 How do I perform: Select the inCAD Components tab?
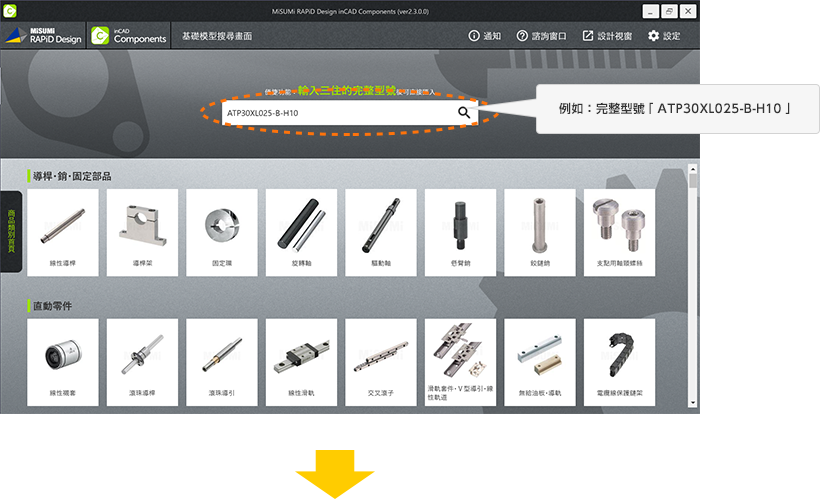[x=129, y=36]
